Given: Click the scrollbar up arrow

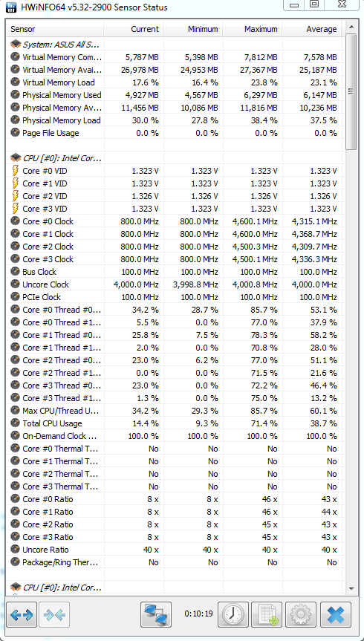Looking at the screenshot, I should (x=351, y=27).
